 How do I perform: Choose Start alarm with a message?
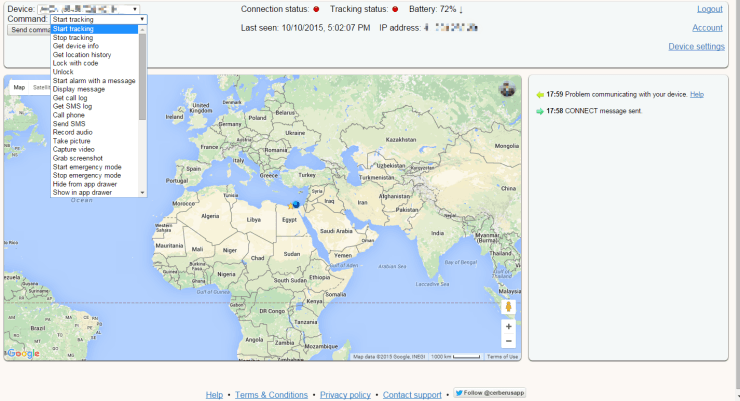[94, 81]
